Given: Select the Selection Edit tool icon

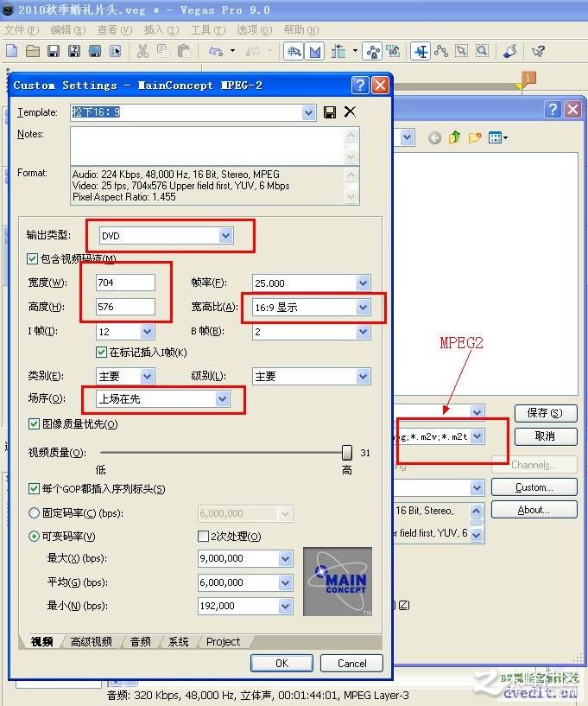Looking at the screenshot, I should [x=462, y=51].
